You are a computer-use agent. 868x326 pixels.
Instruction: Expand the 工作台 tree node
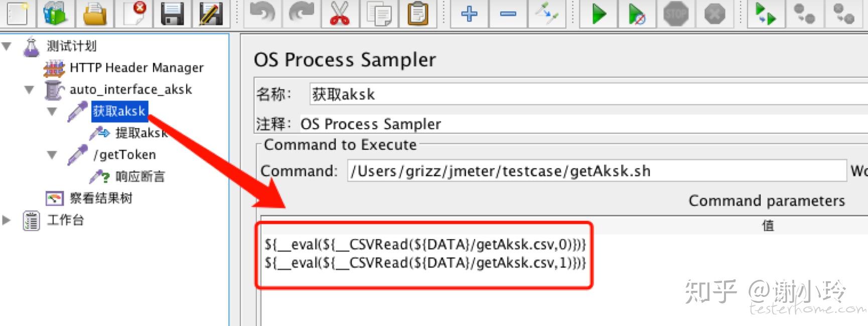coord(7,220)
